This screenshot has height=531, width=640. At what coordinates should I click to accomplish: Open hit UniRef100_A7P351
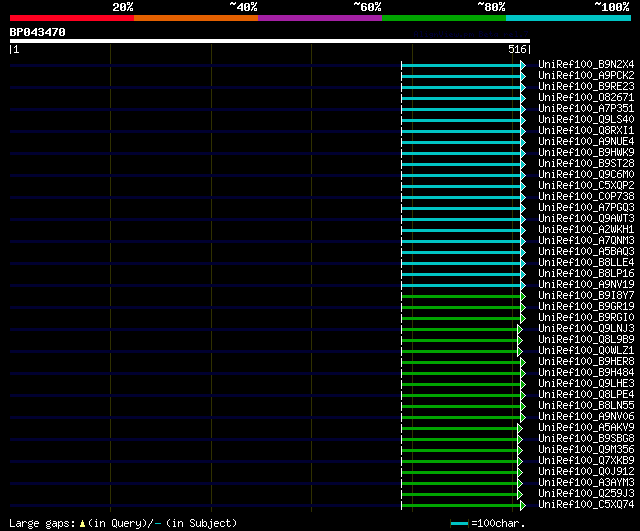coord(586,109)
